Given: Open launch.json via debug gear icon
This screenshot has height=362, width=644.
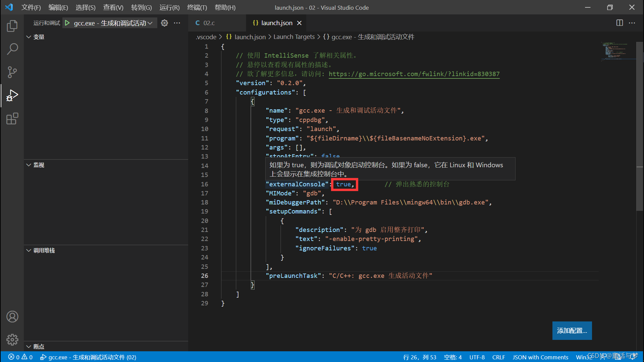Looking at the screenshot, I should pyautogui.click(x=164, y=23).
